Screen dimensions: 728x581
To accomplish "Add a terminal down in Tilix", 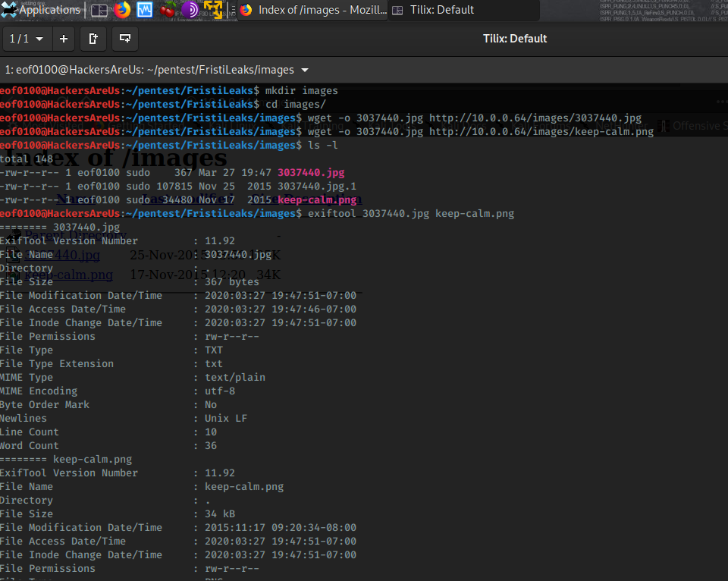I will 125,39.
